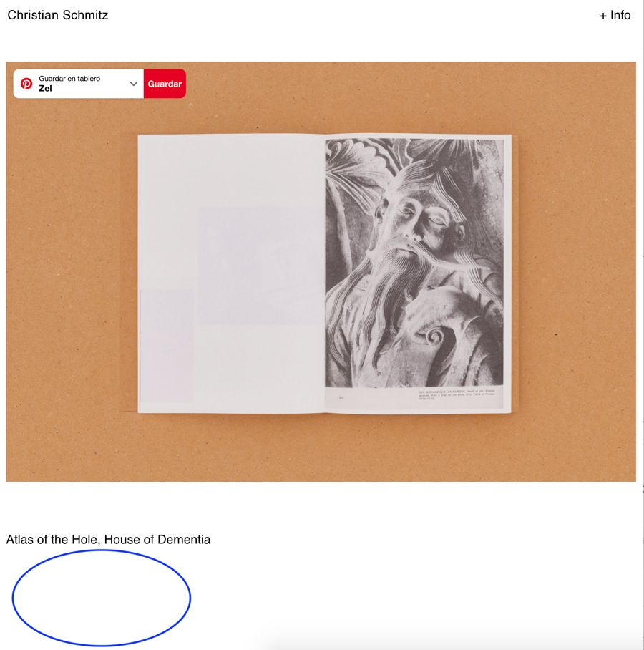This screenshot has width=644, height=650.
Task: Click the plus sign before Info
Action: pos(603,16)
